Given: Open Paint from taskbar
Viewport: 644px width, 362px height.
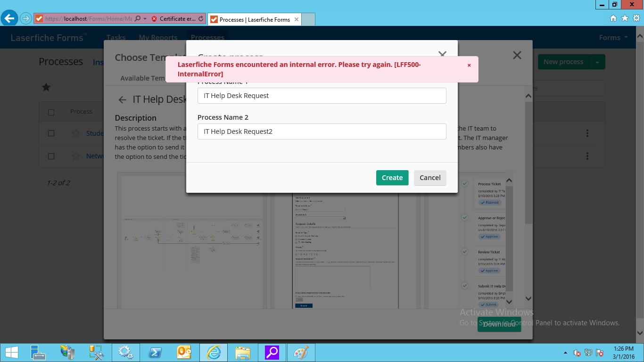Looking at the screenshot, I should tap(301, 353).
